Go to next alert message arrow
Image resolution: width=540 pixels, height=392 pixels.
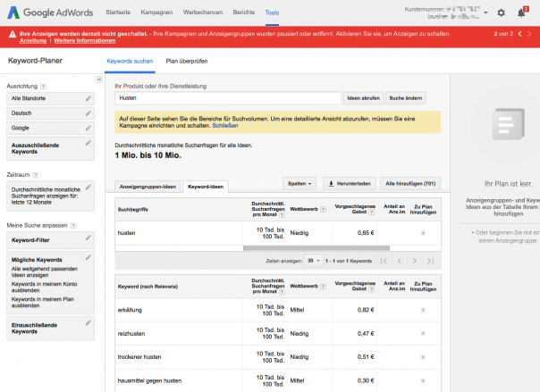point(529,34)
